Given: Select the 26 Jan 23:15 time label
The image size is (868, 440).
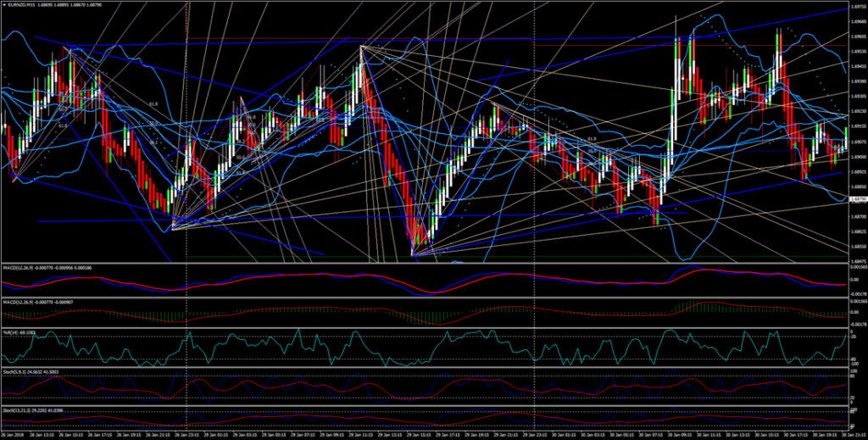Looking at the screenshot, I should point(187,434).
